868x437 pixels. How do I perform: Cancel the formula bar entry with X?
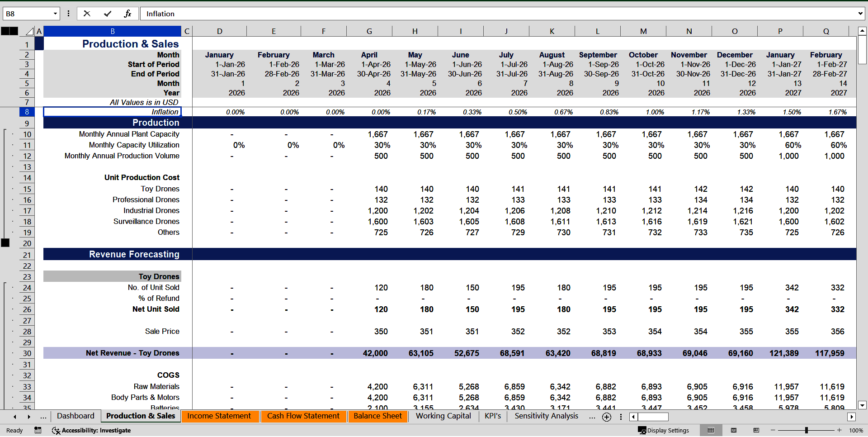click(87, 14)
